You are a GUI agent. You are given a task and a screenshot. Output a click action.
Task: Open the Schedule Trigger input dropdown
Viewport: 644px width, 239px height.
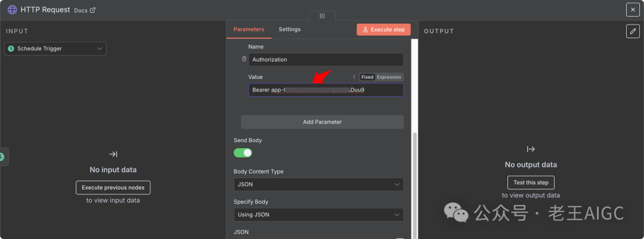[x=55, y=48]
